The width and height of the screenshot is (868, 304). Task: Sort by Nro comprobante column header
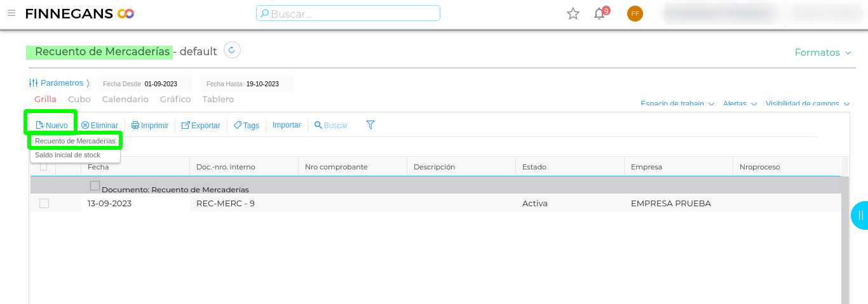352,167
